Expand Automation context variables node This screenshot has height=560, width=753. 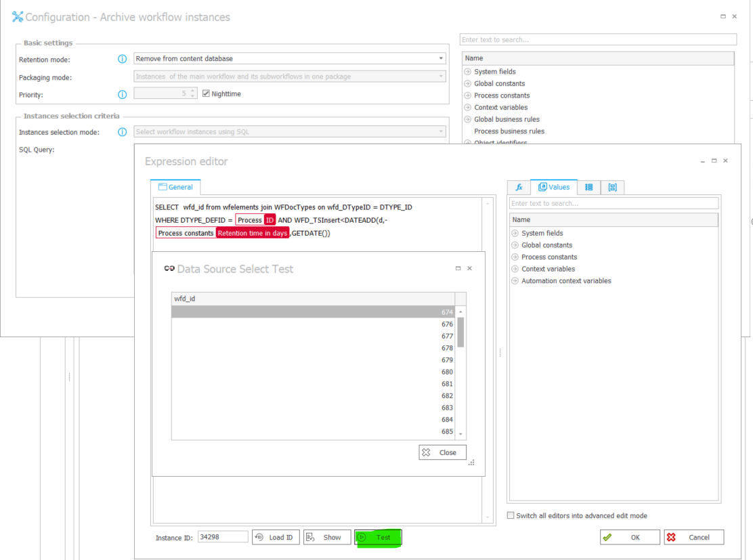(x=515, y=281)
